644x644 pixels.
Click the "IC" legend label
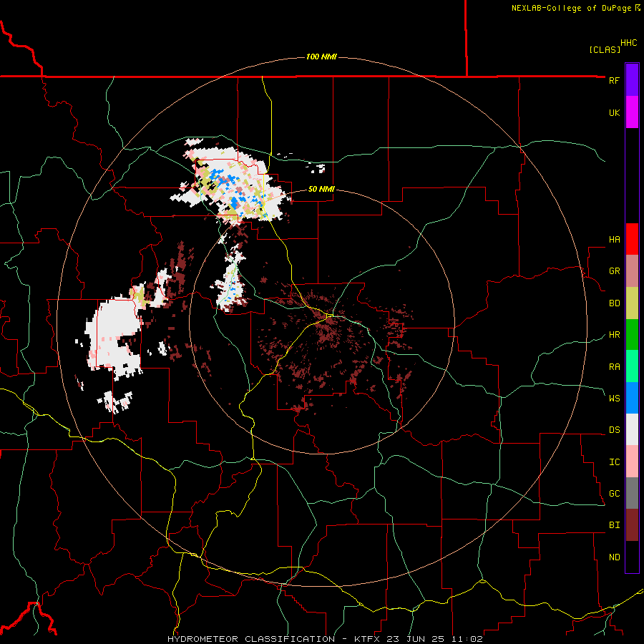coord(614,462)
